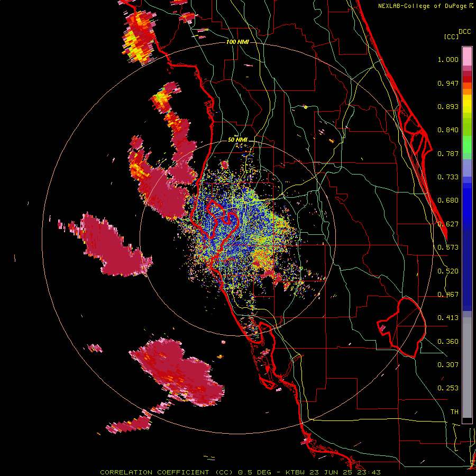This screenshot has width=476, height=476.
Task: Click the 0.947 scale value
Action: pyautogui.click(x=448, y=83)
